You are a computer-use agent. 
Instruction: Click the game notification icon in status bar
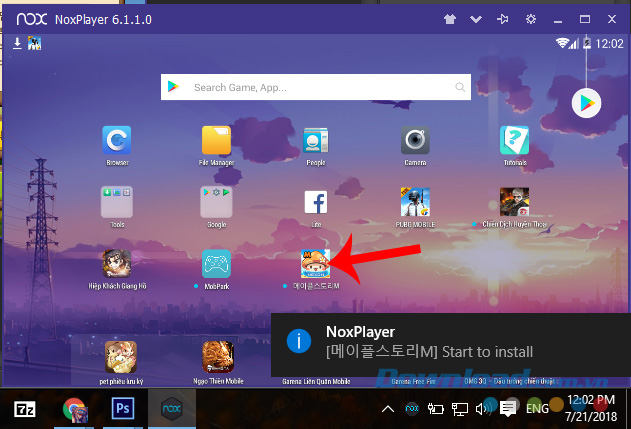[x=34, y=43]
